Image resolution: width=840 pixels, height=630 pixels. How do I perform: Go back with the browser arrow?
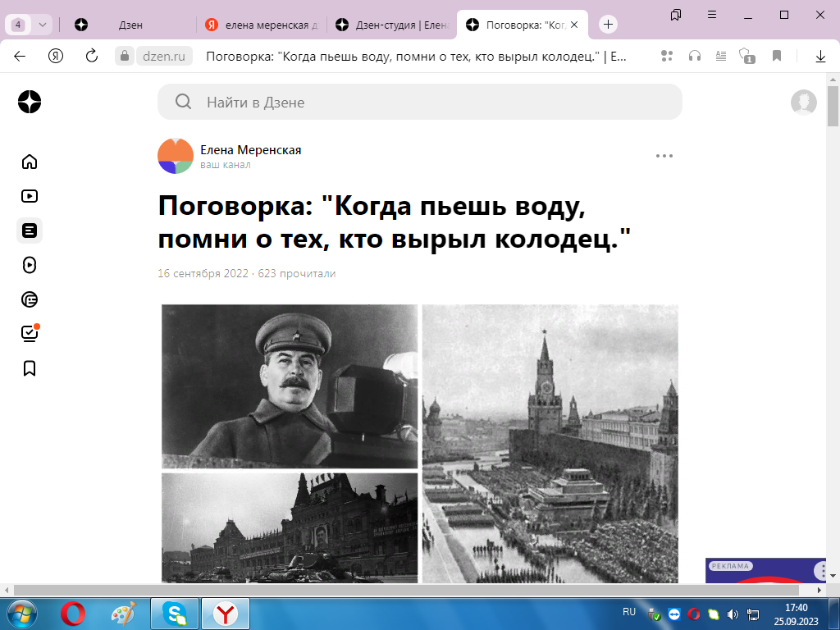click(20, 56)
